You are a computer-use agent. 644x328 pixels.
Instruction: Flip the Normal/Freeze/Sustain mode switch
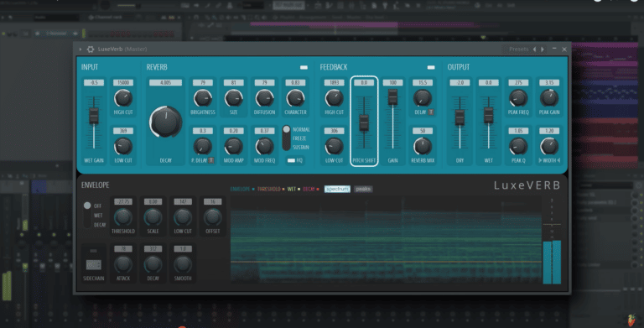coord(286,138)
